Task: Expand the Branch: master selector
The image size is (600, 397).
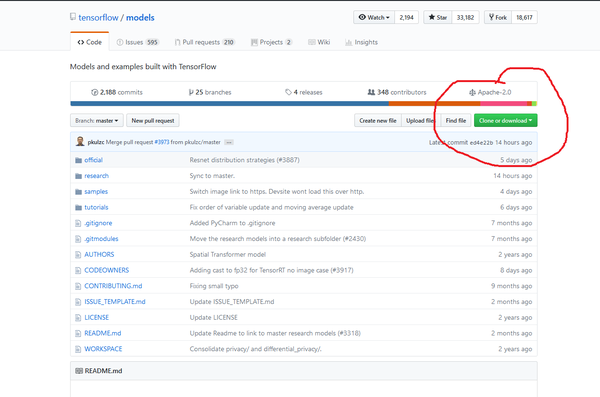Action: pos(97,121)
